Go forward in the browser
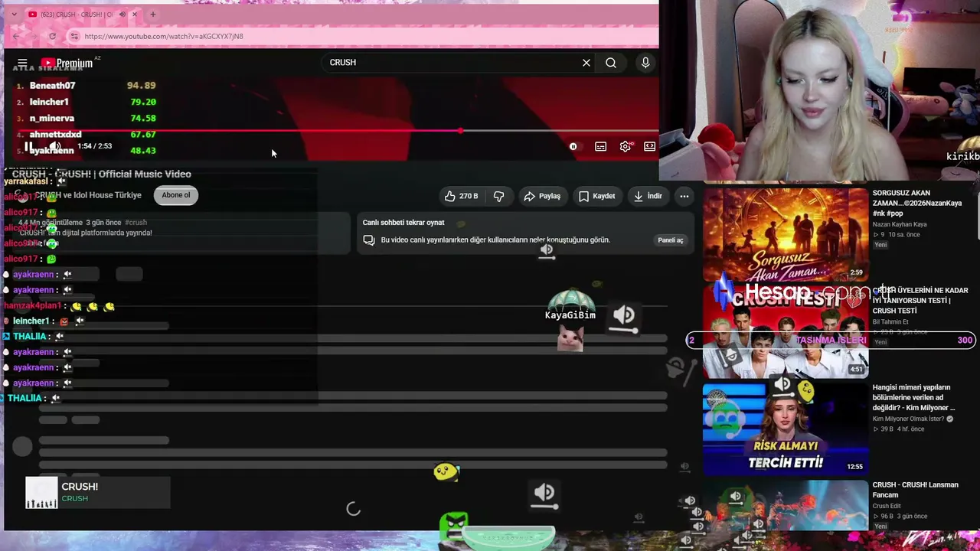 [34, 36]
